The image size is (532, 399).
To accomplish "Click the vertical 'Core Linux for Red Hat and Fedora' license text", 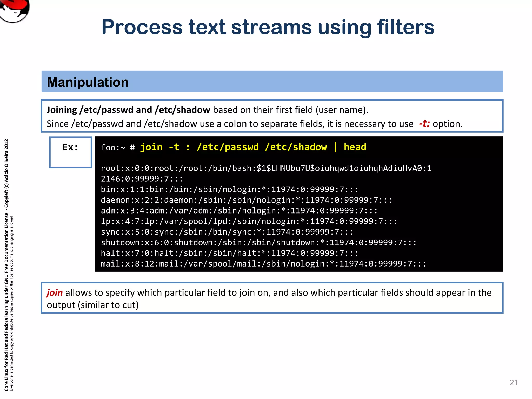I will coord(6,265).
